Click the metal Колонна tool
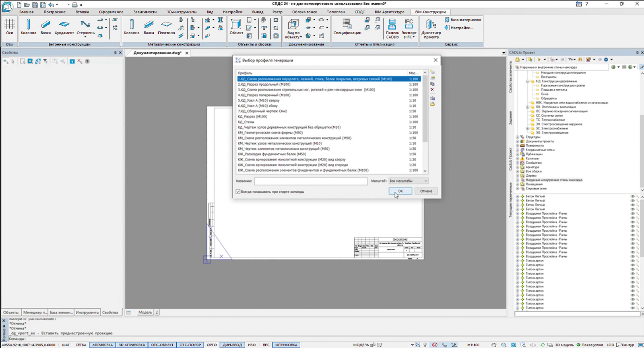644x348 pixels. point(132,27)
